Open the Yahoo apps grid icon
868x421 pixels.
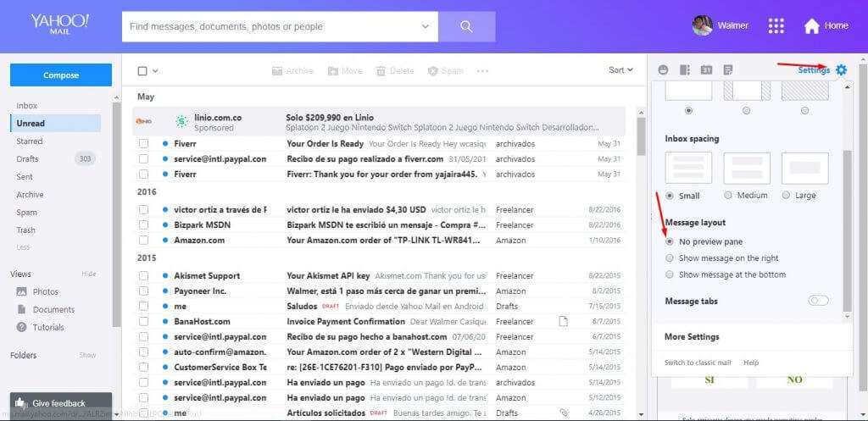click(x=776, y=25)
